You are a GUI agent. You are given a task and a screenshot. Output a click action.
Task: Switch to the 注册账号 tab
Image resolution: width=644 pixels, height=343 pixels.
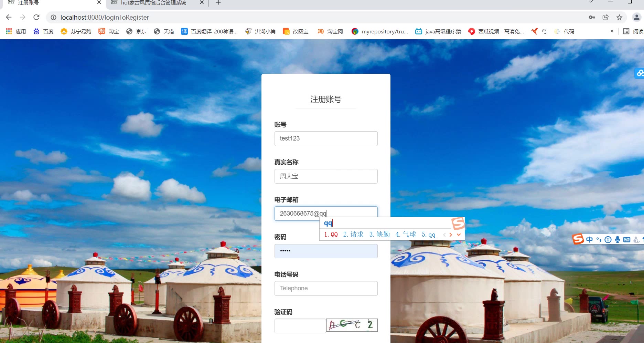[x=52, y=3]
